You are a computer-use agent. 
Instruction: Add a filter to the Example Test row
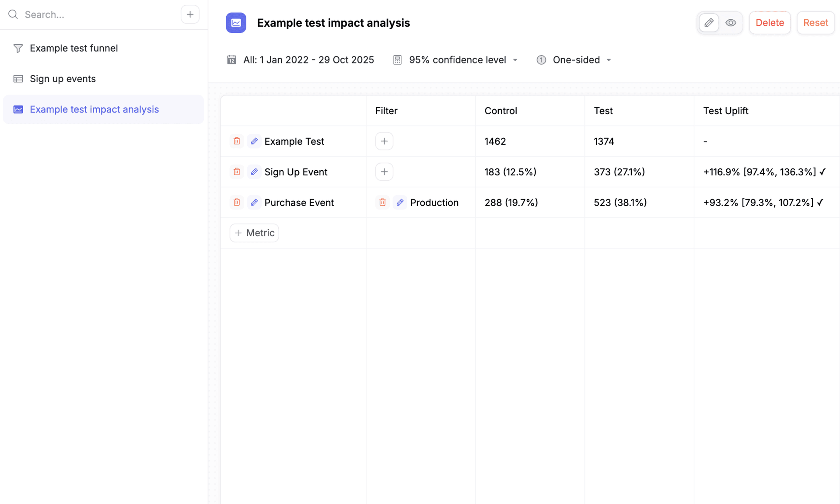pos(384,141)
